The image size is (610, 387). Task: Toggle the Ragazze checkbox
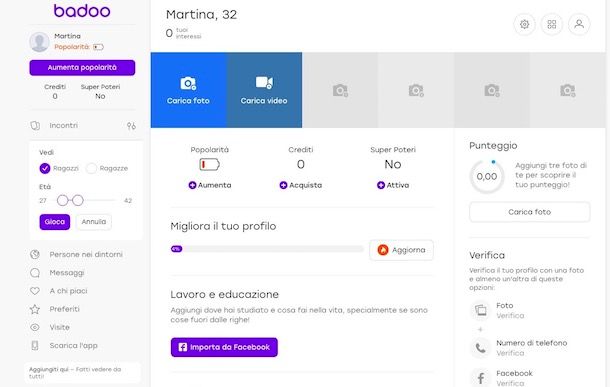point(91,168)
